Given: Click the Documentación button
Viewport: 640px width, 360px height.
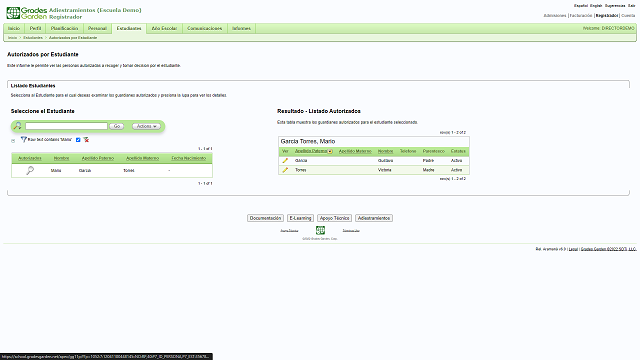Looking at the screenshot, I should (265, 218).
